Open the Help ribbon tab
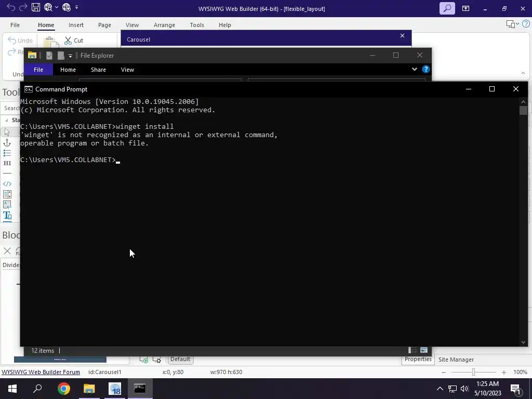The height and width of the screenshot is (399, 532). click(224, 25)
